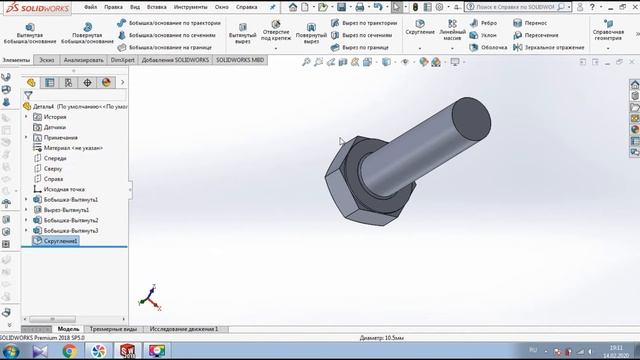
Task: Open the Вид menu
Action: (x=135, y=7)
